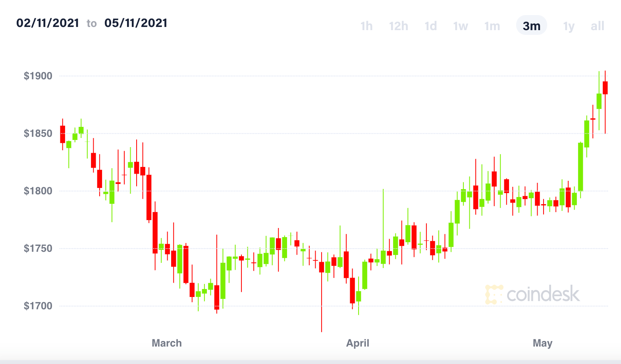Click the last red candlestick near $1900

point(605,88)
